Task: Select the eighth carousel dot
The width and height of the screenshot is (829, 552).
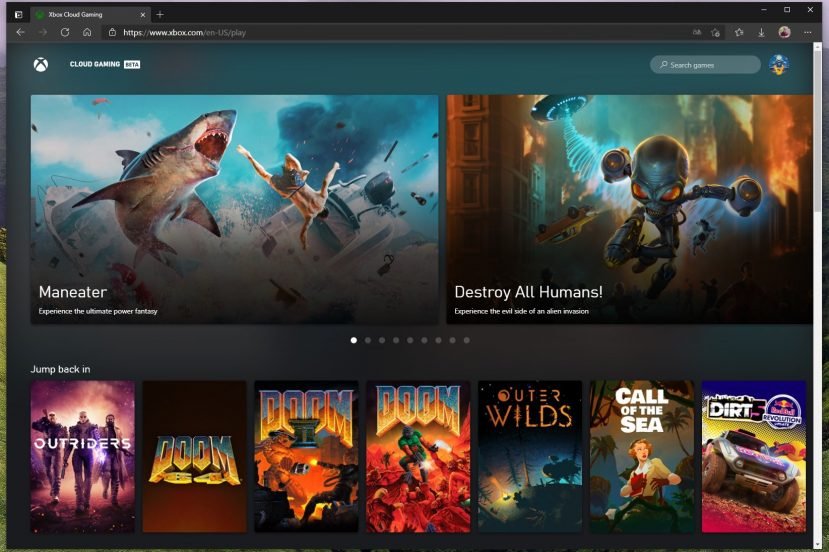Action: point(453,341)
